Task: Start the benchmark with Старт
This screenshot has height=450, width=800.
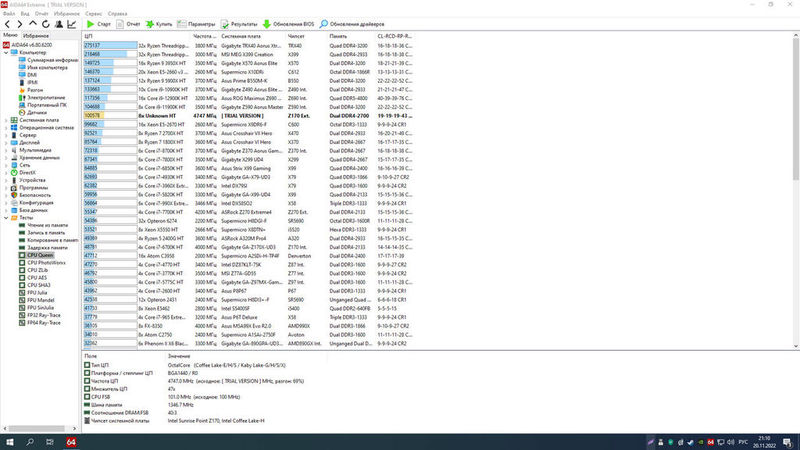Action: click(x=98, y=24)
